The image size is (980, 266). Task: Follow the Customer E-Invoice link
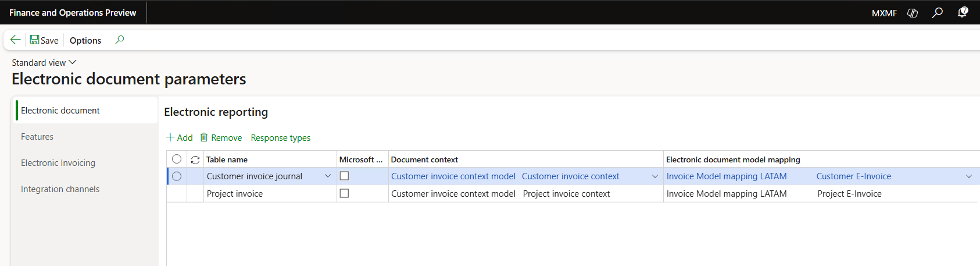(854, 176)
